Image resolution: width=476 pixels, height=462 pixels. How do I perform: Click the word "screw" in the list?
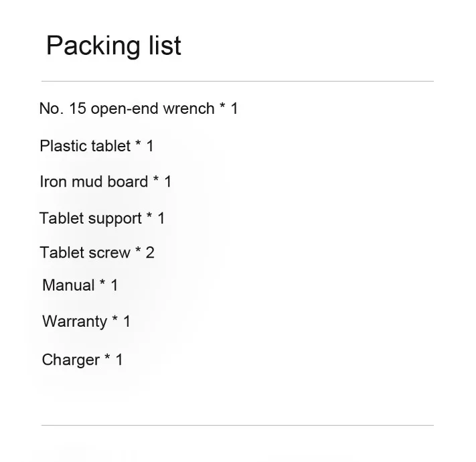[x=110, y=252]
